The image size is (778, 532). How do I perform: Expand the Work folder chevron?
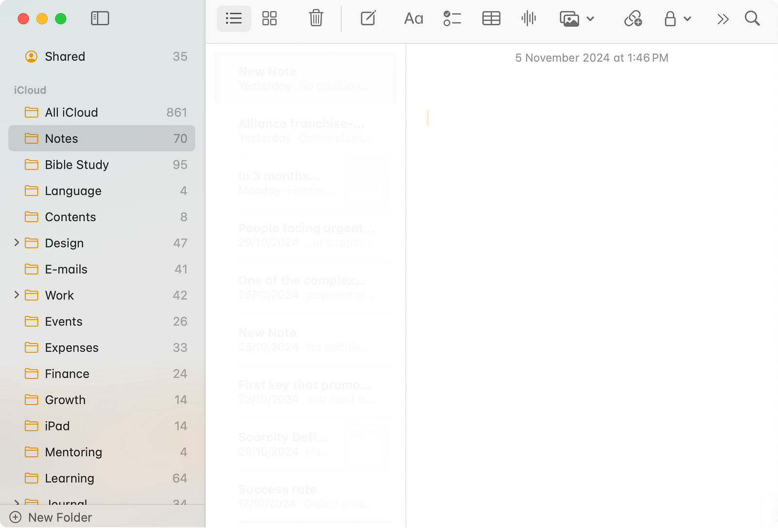click(x=17, y=295)
